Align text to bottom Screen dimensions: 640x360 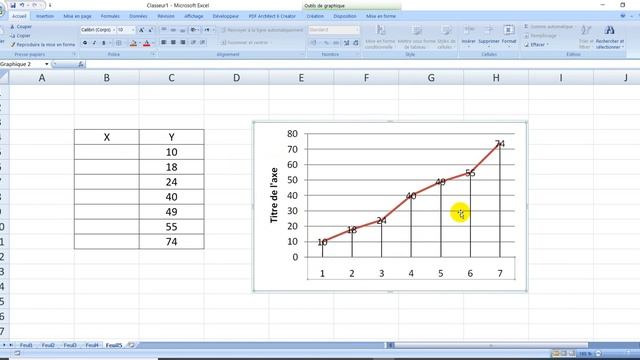182,30
